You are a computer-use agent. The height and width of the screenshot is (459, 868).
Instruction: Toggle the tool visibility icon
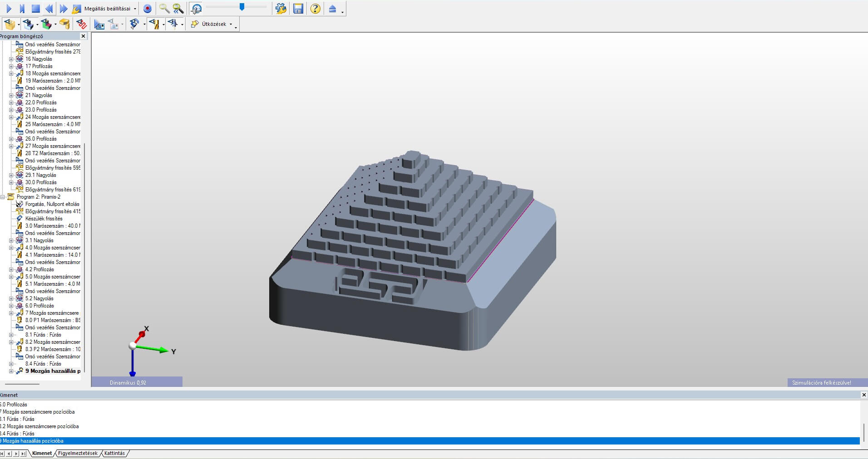point(154,24)
